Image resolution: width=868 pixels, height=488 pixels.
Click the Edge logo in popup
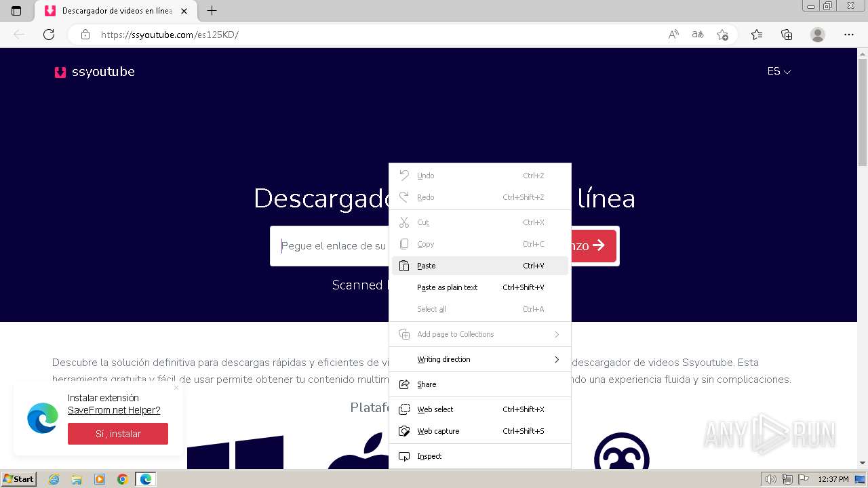43,418
